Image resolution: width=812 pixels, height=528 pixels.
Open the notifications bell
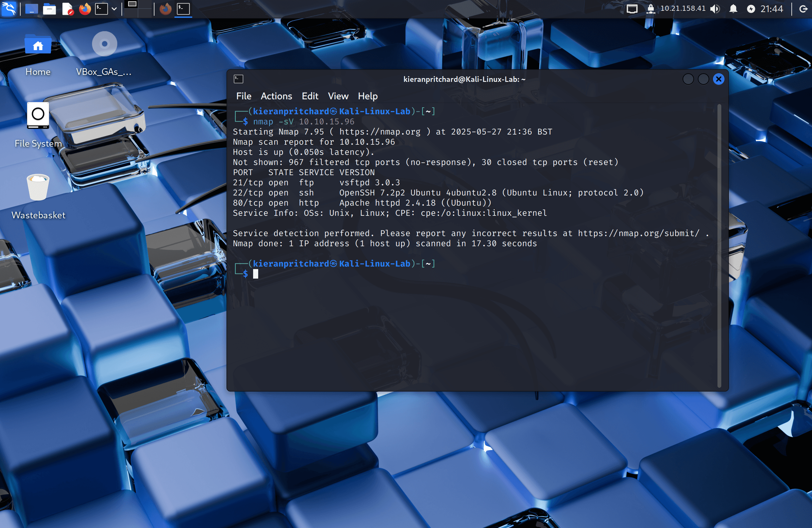733,9
